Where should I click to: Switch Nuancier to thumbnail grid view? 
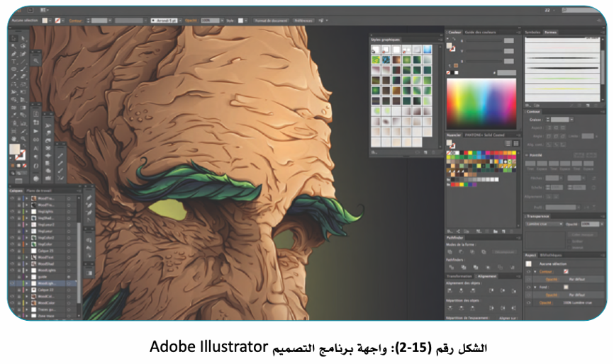tap(516, 144)
